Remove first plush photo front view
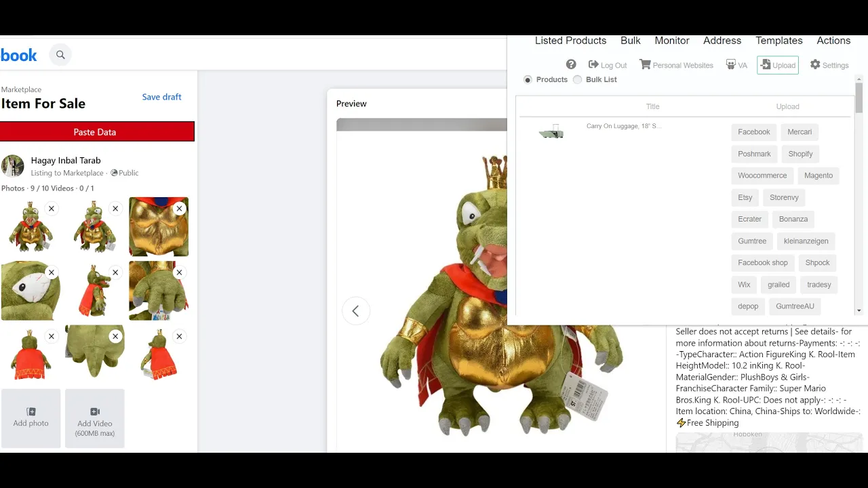The height and width of the screenshot is (488, 868). 52,209
